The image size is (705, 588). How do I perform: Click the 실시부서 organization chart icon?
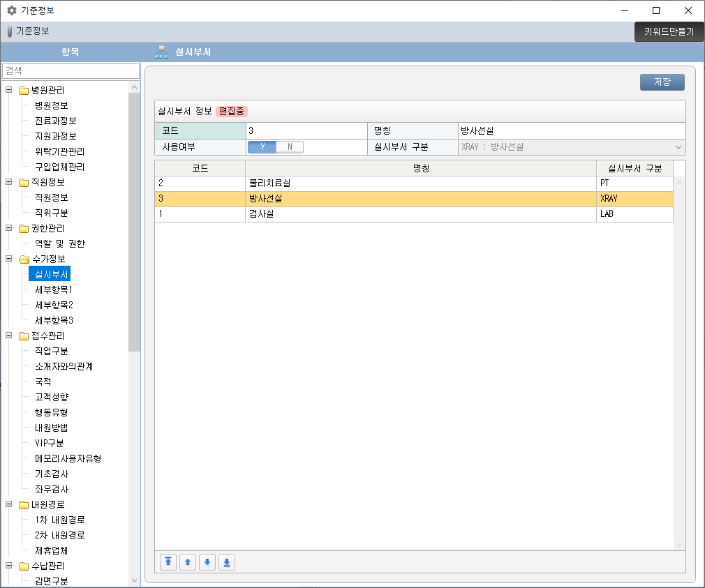(x=162, y=52)
